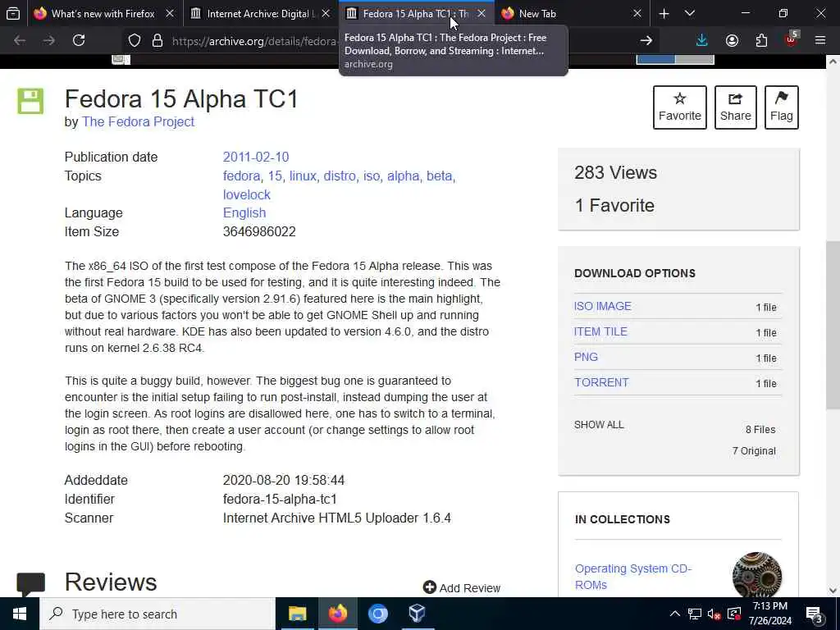Click scrollbar up arrow
840x630 pixels.
point(833,62)
